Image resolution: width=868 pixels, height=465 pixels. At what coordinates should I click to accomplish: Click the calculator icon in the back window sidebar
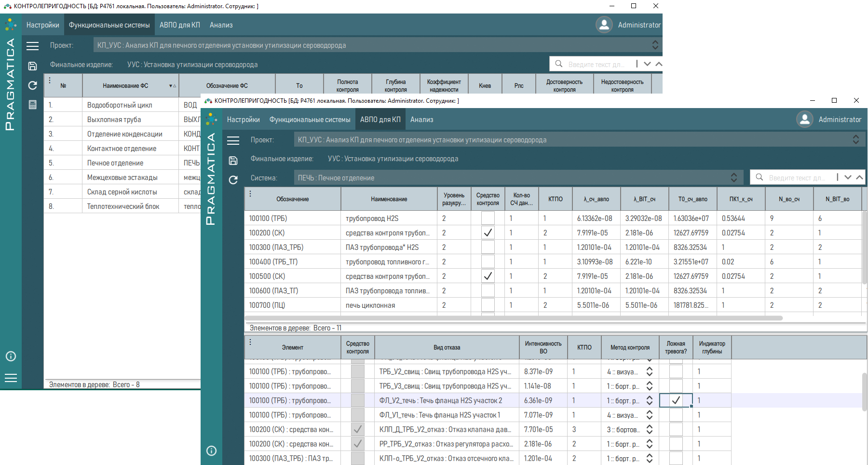coord(32,105)
